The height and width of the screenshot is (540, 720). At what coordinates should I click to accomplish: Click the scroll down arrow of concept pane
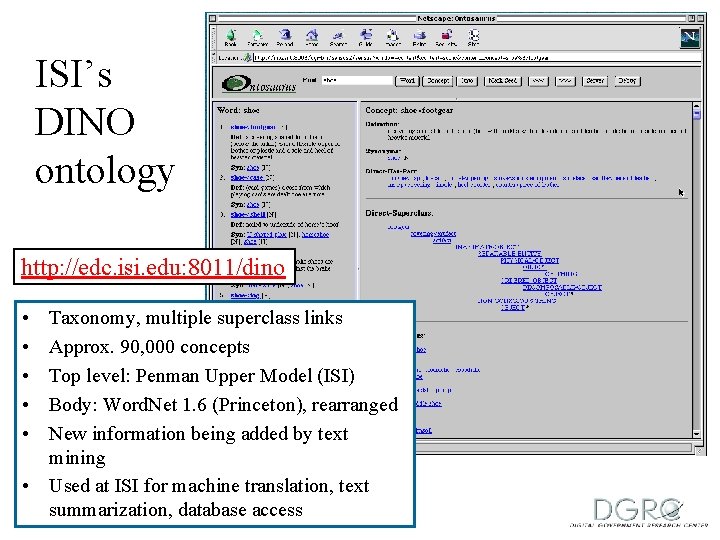coord(697,433)
